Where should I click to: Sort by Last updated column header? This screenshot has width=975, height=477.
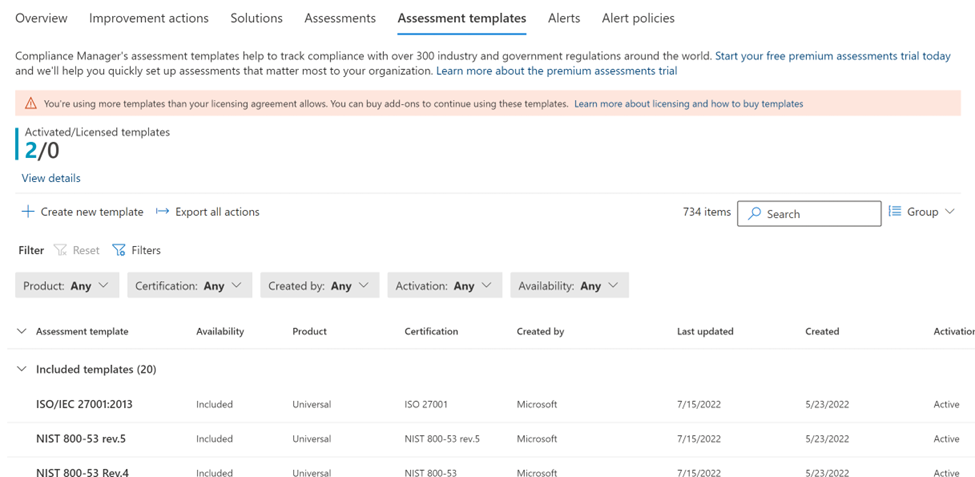click(x=705, y=331)
